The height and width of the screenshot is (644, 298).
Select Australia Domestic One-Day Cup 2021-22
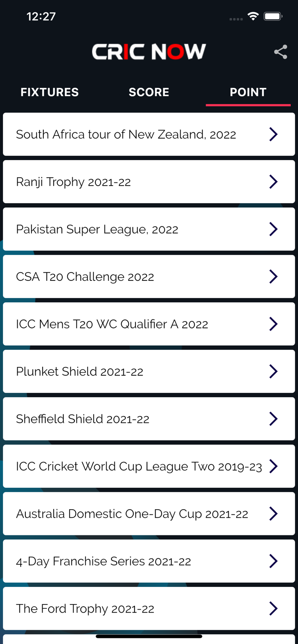point(273,513)
